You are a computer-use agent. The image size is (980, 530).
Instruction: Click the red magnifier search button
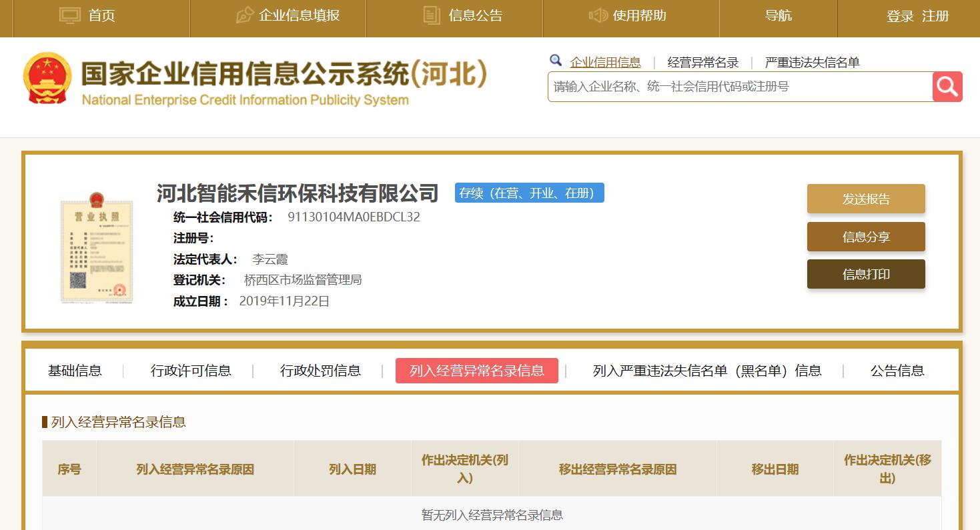pos(947,87)
